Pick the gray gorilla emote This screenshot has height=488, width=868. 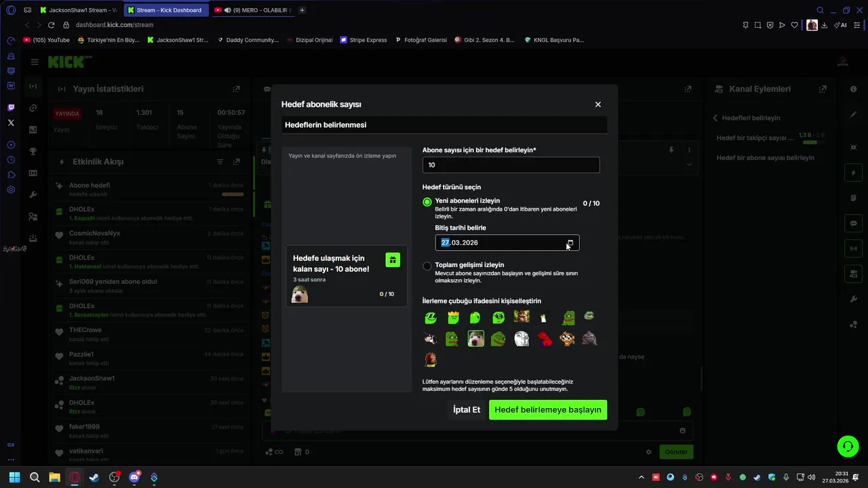click(x=589, y=338)
